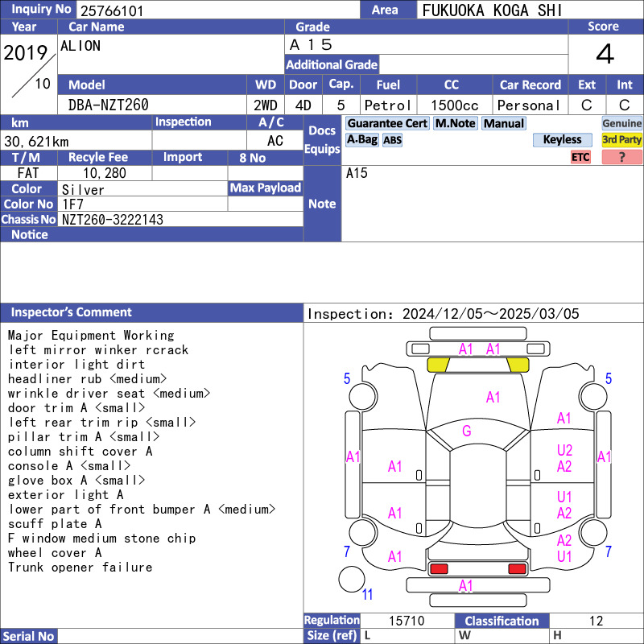Click the spare tire circle labeled 11
Image resolution: width=644 pixels, height=644 pixels.
[351, 579]
